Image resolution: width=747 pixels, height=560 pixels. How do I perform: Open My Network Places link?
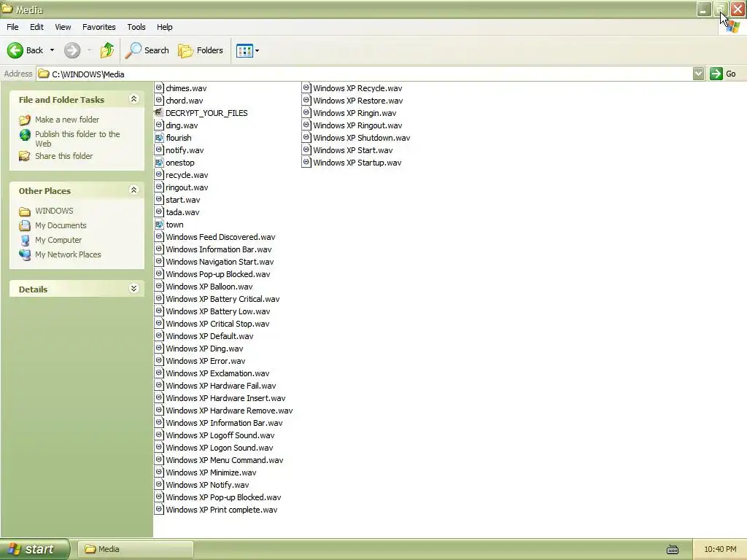(x=68, y=254)
